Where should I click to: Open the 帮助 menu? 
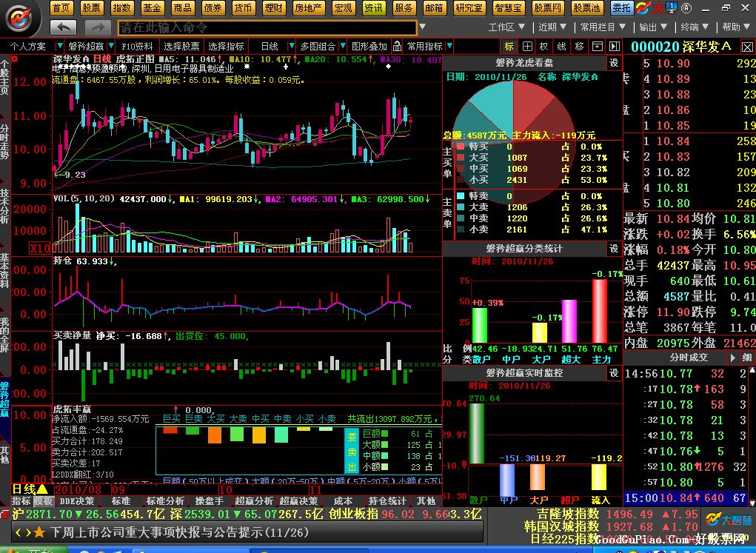click(x=736, y=27)
